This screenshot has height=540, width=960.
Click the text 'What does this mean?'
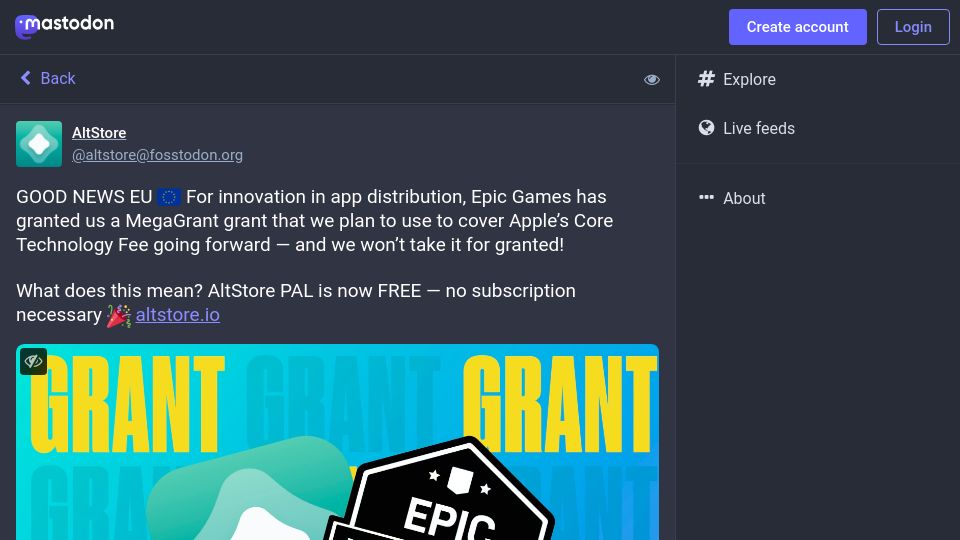click(110, 291)
